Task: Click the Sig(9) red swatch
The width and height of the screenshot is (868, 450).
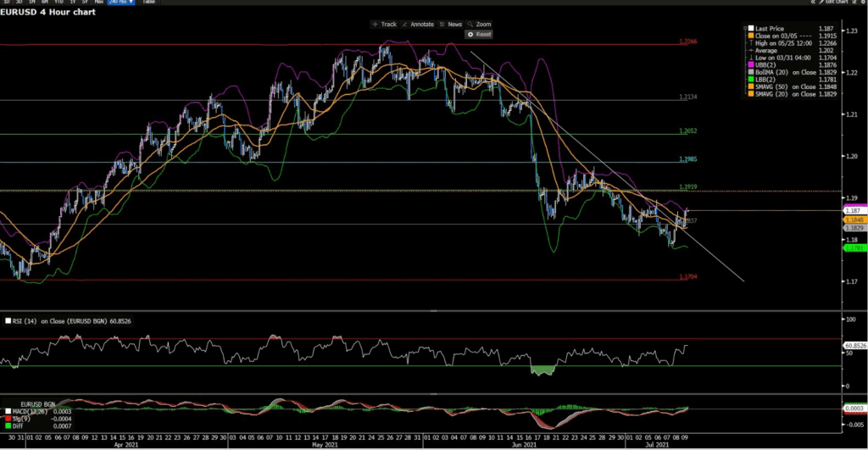Action: 8,419
